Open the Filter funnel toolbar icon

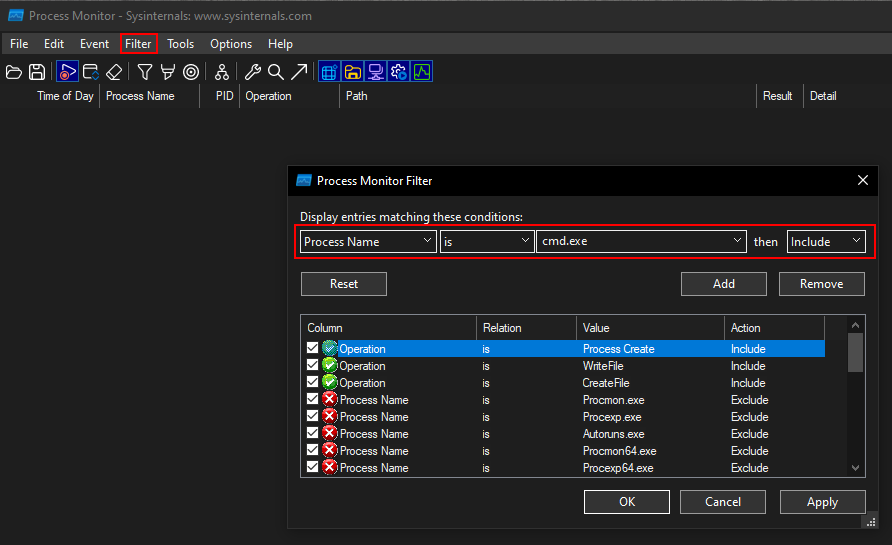point(144,72)
